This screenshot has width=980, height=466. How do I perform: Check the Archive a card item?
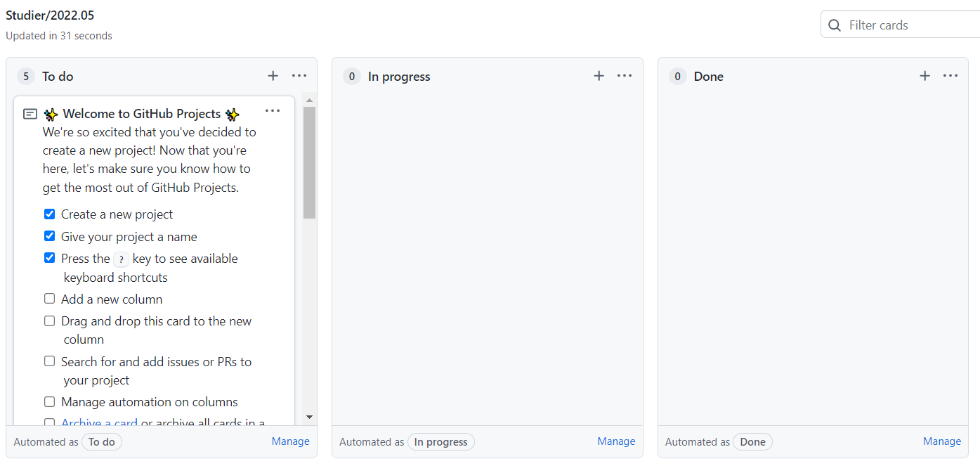coord(49,422)
